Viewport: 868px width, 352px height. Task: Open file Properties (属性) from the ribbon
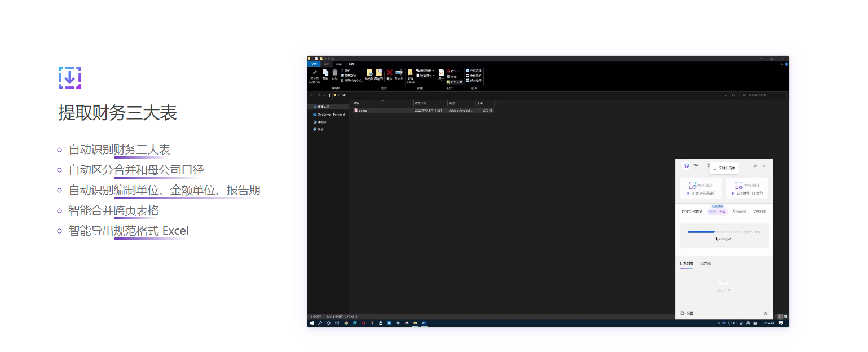[x=442, y=74]
